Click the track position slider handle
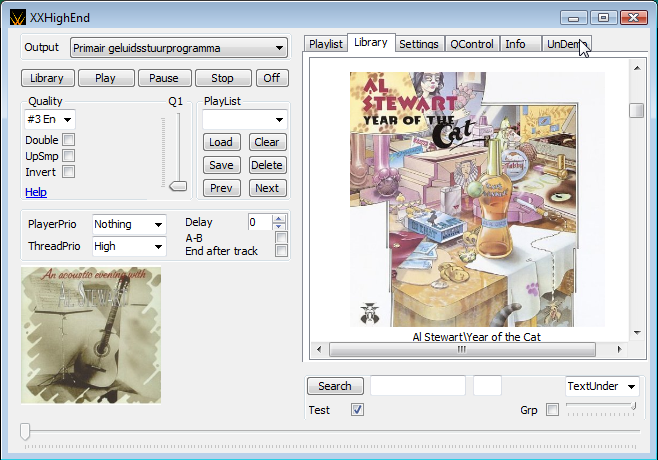This screenshot has width=658, height=460. tap(25, 431)
